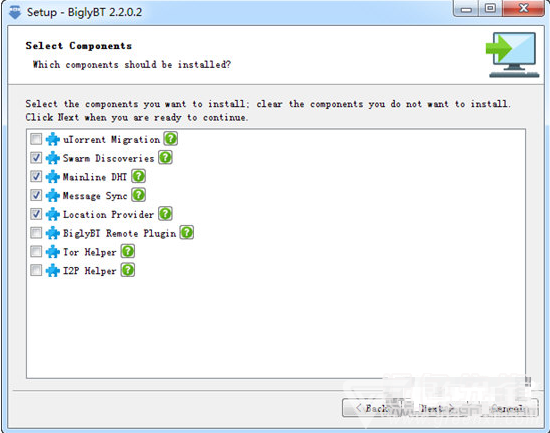Check the I2P Helper component

tap(36, 270)
